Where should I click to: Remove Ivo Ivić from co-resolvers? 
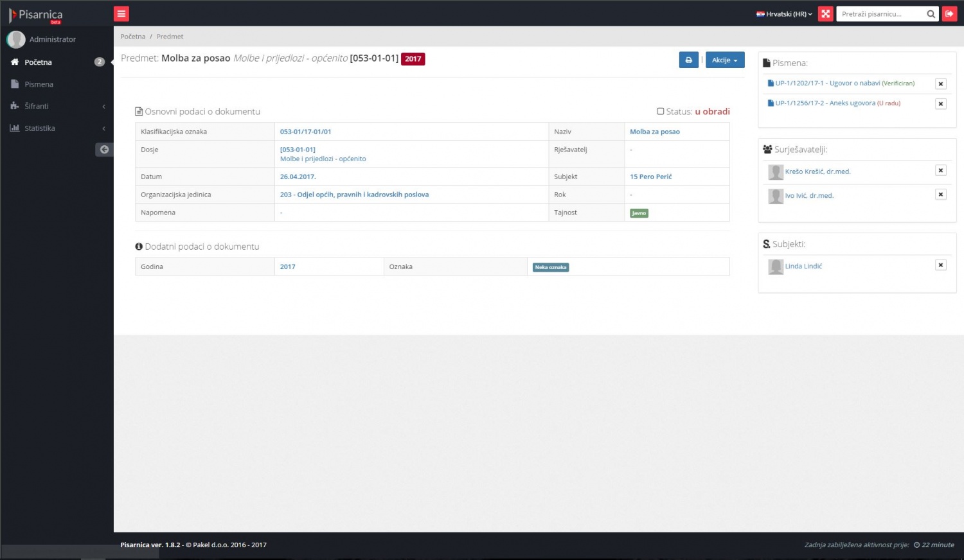tap(941, 194)
